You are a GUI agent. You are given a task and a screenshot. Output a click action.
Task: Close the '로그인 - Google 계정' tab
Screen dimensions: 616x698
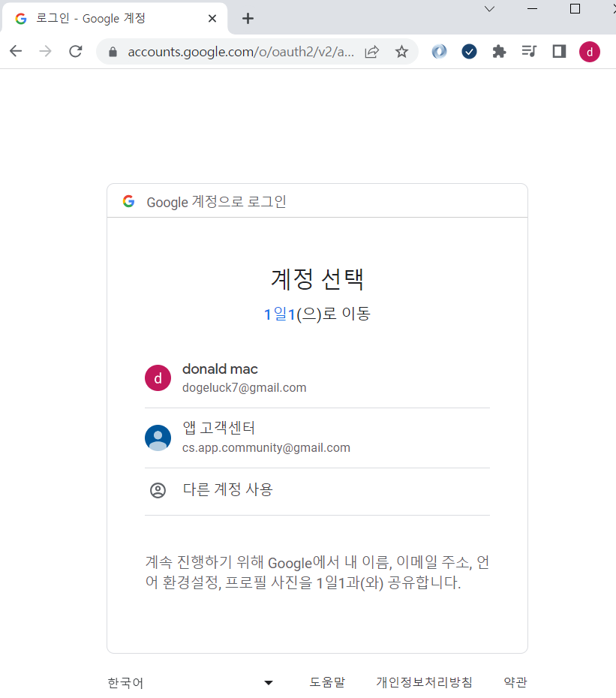(212, 18)
